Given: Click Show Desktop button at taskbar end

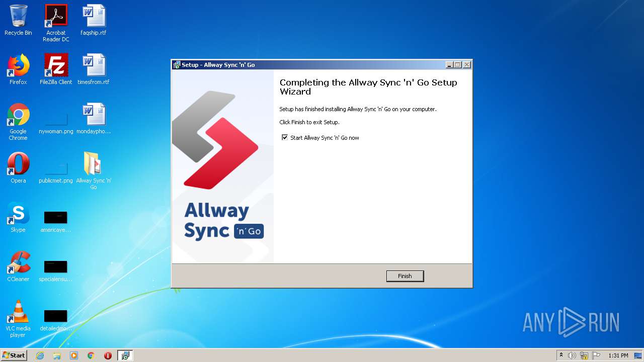Looking at the screenshot, I should 638,355.
